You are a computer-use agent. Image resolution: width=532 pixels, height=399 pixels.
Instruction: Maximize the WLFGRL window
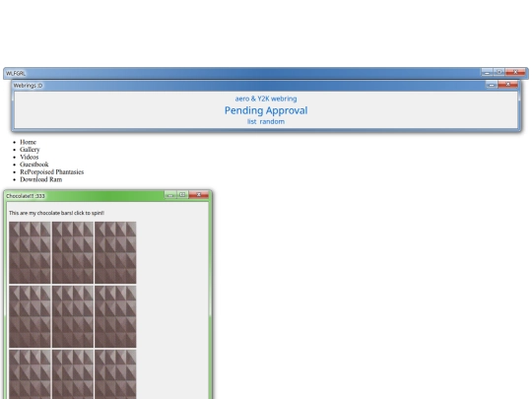click(499, 72)
